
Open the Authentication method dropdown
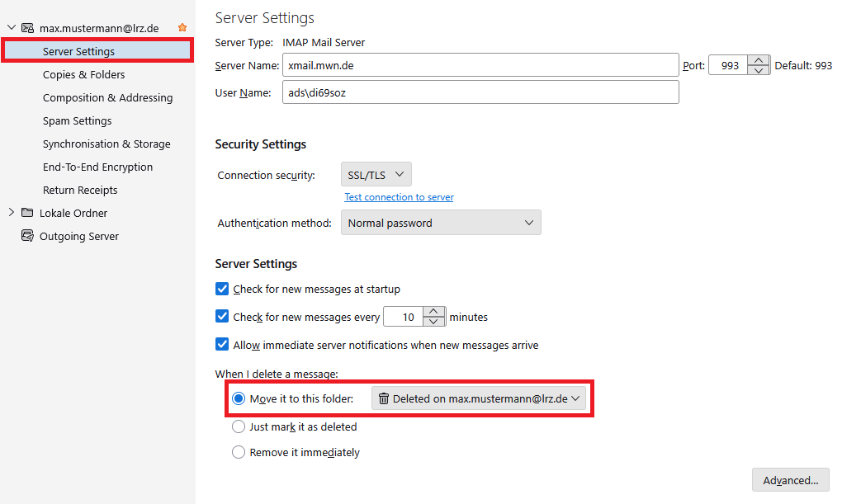[x=441, y=222]
